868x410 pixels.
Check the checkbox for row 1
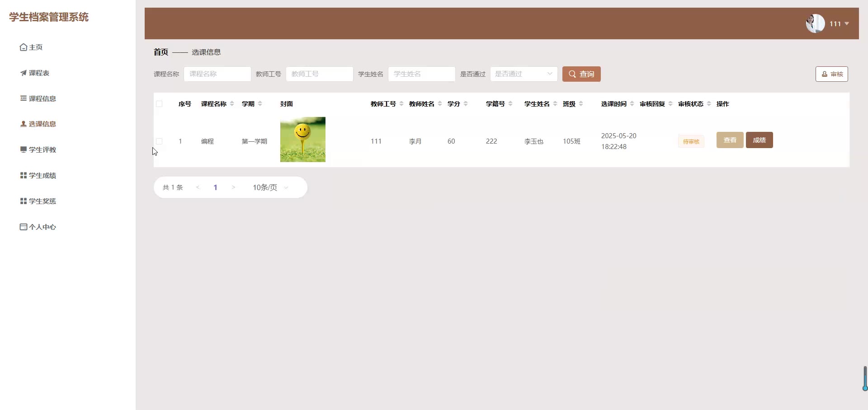tap(159, 141)
